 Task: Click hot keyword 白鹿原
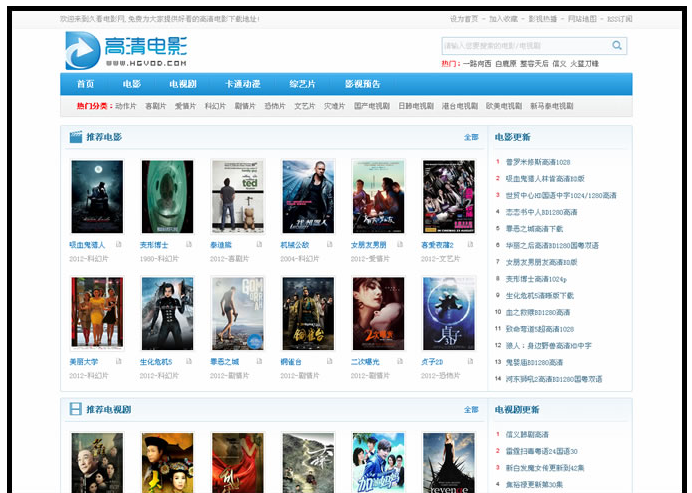(506, 64)
